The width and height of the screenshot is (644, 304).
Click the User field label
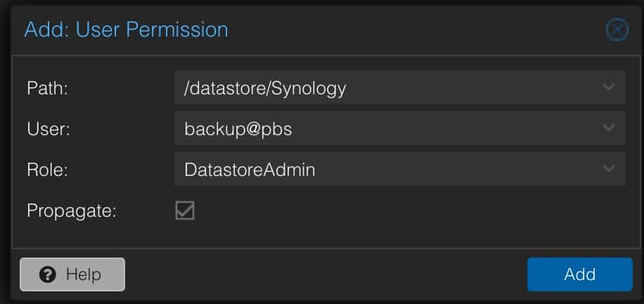(x=46, y=129)
